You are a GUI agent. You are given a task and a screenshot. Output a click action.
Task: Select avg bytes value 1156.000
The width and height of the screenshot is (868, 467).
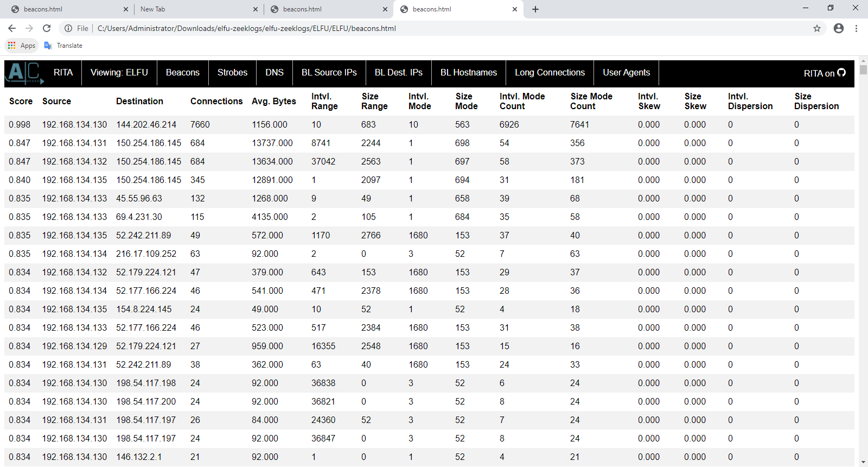270,125
